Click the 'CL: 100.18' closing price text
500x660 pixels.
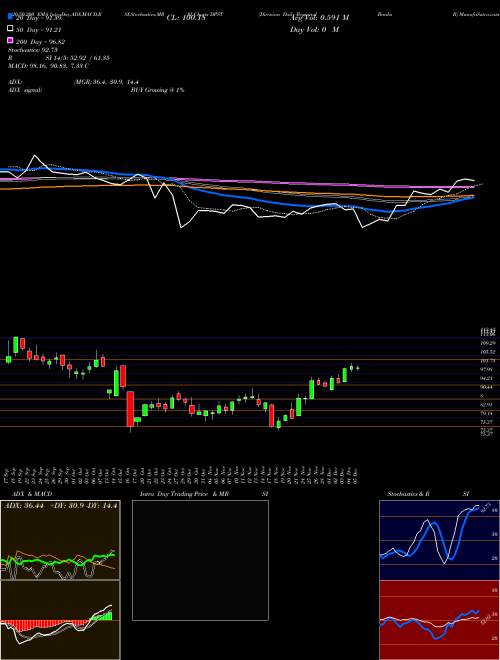click(x=186, y=18)
